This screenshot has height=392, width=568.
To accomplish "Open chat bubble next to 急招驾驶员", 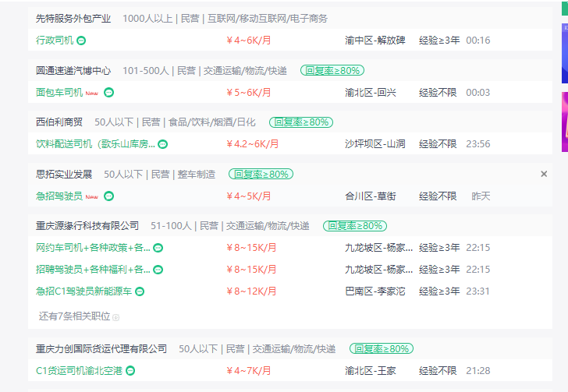I will pyautogui.click(x=108, y=196).
